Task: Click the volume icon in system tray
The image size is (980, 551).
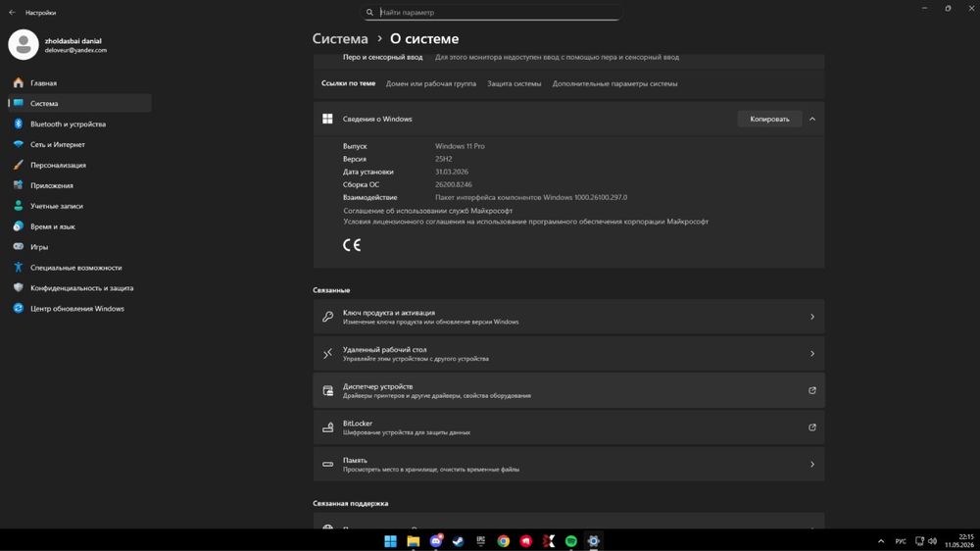Action: 933,541
